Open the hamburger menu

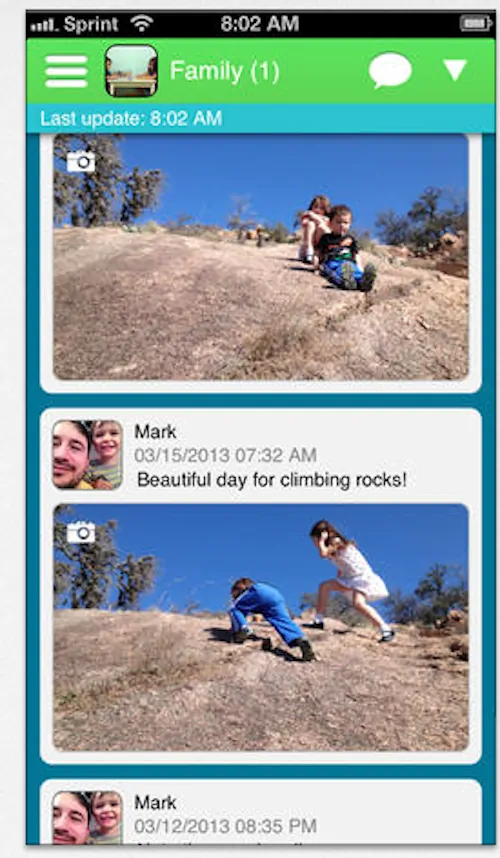tap(66, 71)
